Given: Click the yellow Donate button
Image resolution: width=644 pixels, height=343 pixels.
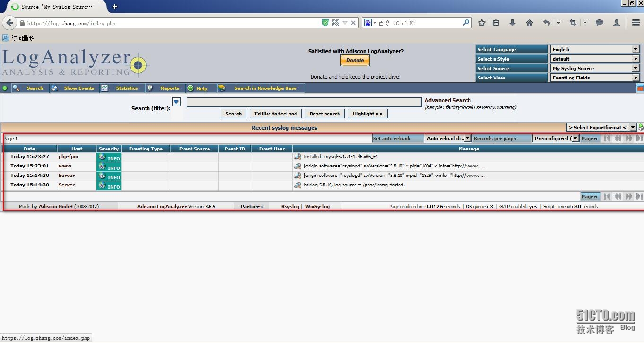Looking at the screenshot, I should [x=355, y=60].
